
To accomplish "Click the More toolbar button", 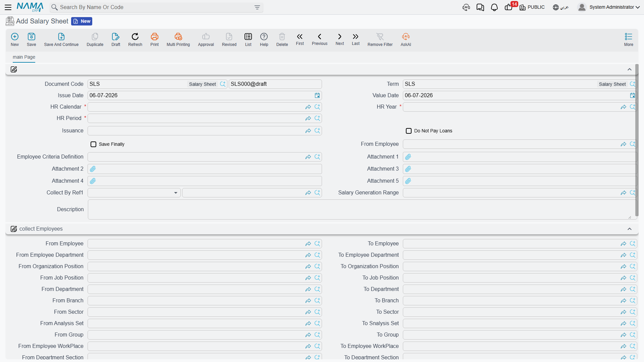I will (x=629, y=40).
